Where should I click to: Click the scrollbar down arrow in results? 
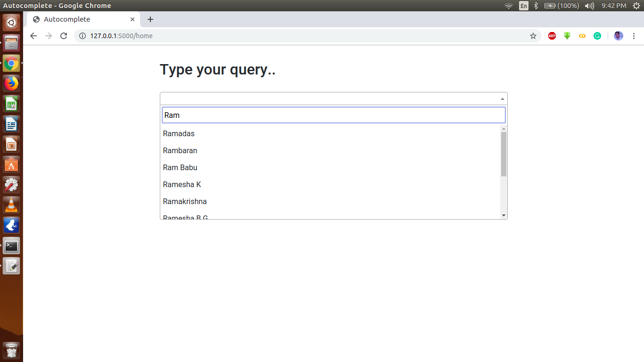pyautogui.click(x=504, y=215)
